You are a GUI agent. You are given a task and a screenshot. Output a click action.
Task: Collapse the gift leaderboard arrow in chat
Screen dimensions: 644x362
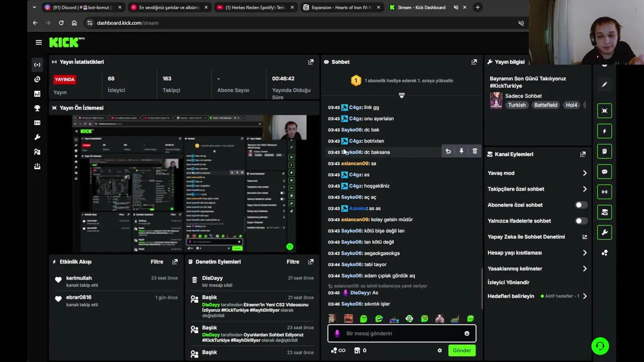[x=401, y=95]
